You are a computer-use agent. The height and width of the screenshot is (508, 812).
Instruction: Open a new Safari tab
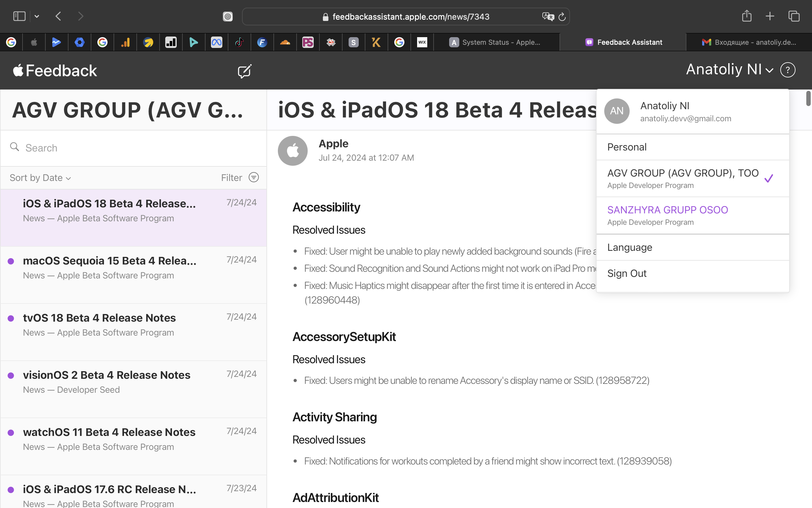[770, 16]
